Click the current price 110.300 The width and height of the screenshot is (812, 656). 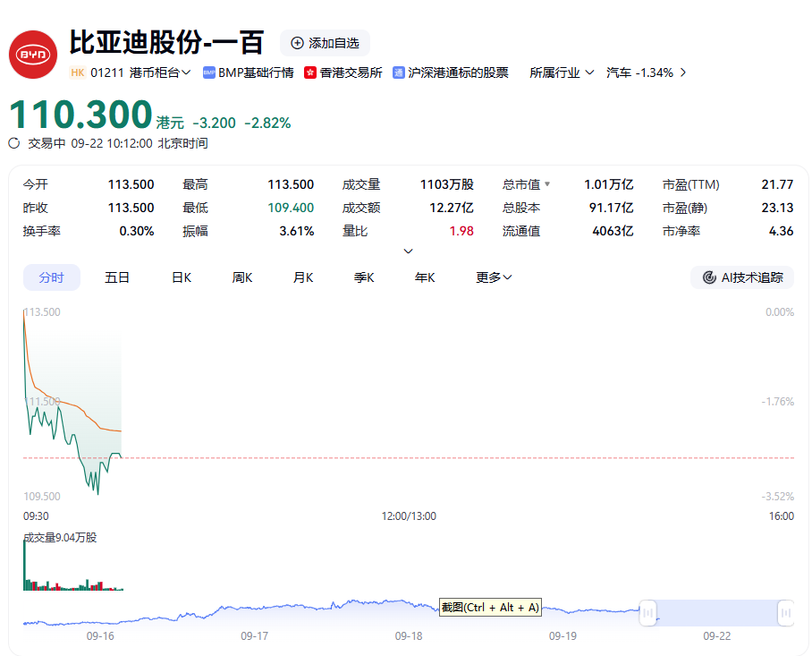tap(80, 114)
